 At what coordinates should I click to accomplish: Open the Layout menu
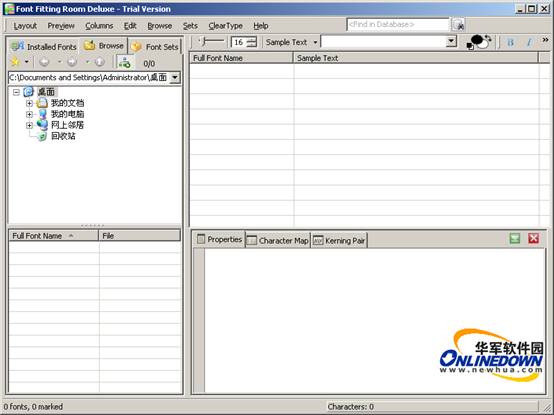coord(25,26)
